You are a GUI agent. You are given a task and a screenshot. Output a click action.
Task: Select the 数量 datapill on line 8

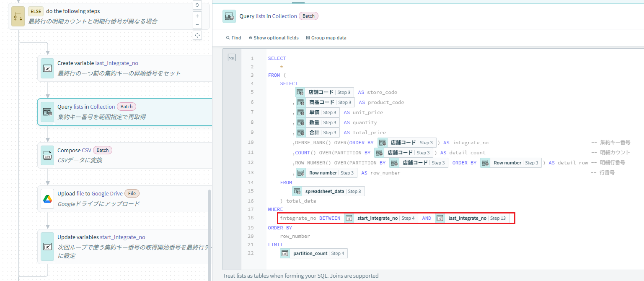pos(318,122)
